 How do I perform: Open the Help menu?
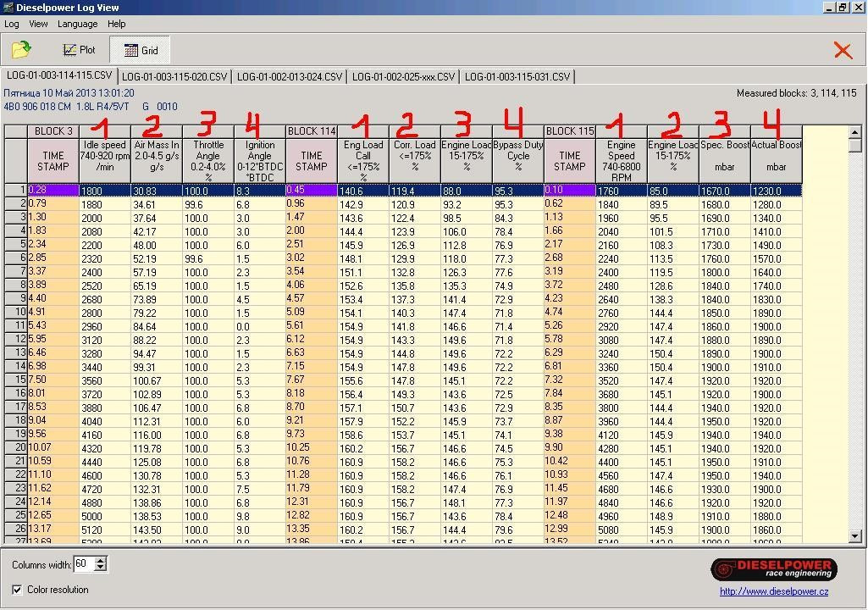tap(117, 24)
